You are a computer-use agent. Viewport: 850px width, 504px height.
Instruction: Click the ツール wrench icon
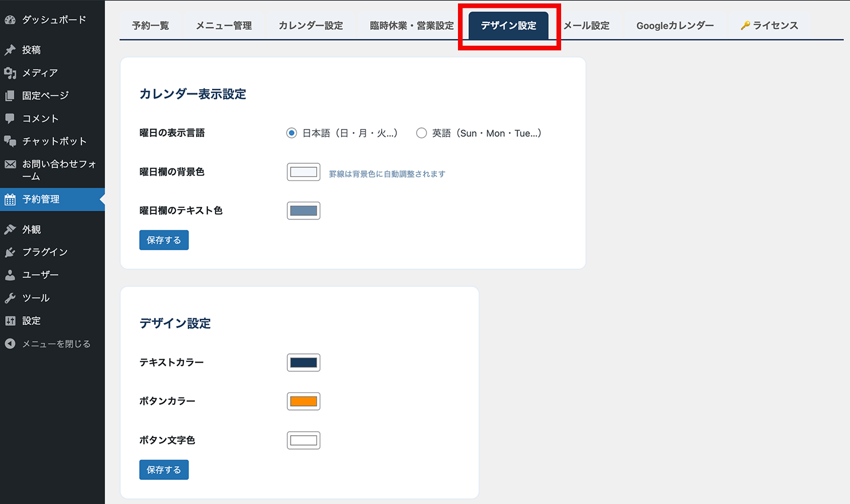(x=10, y=298)
